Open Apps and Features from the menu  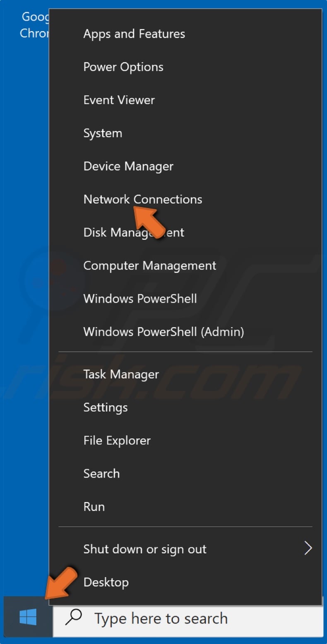[134, 34]
